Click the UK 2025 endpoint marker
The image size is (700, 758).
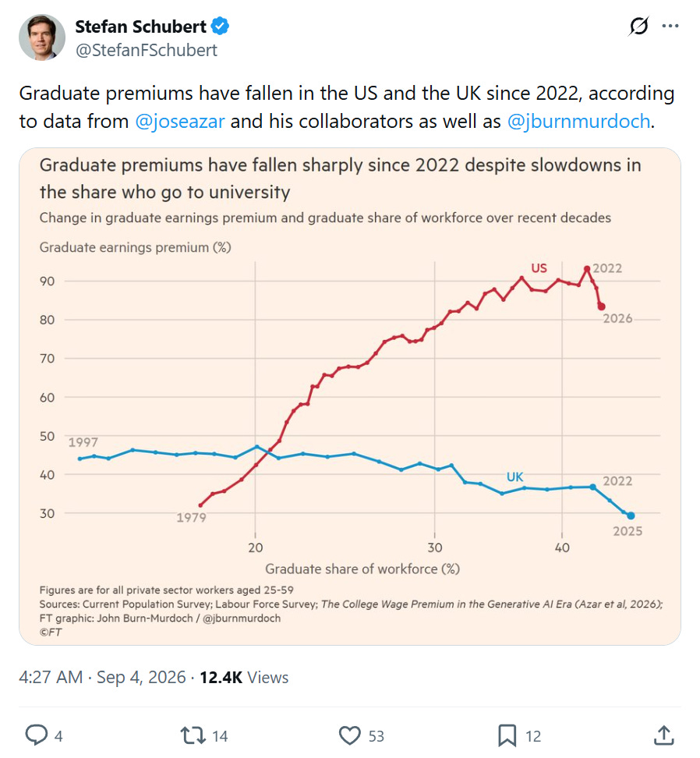[x=631, y=515]
